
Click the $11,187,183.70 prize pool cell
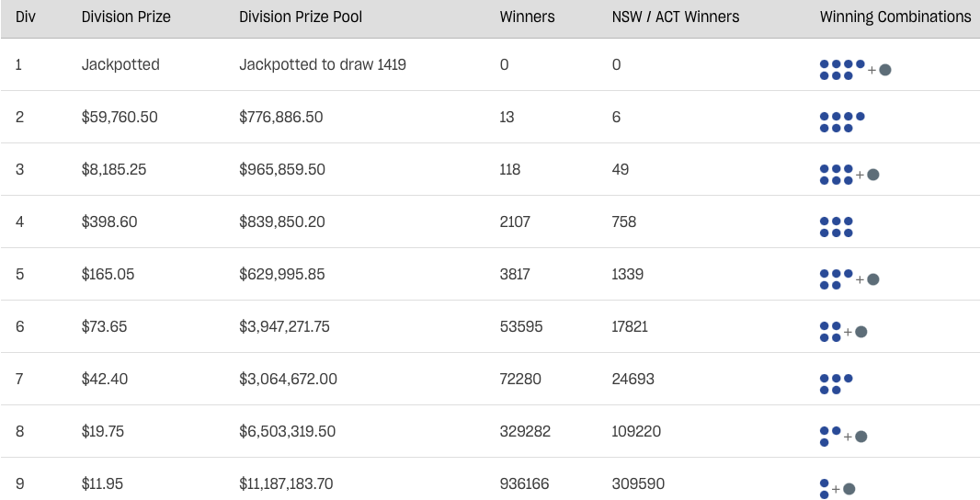pos(286,483)
